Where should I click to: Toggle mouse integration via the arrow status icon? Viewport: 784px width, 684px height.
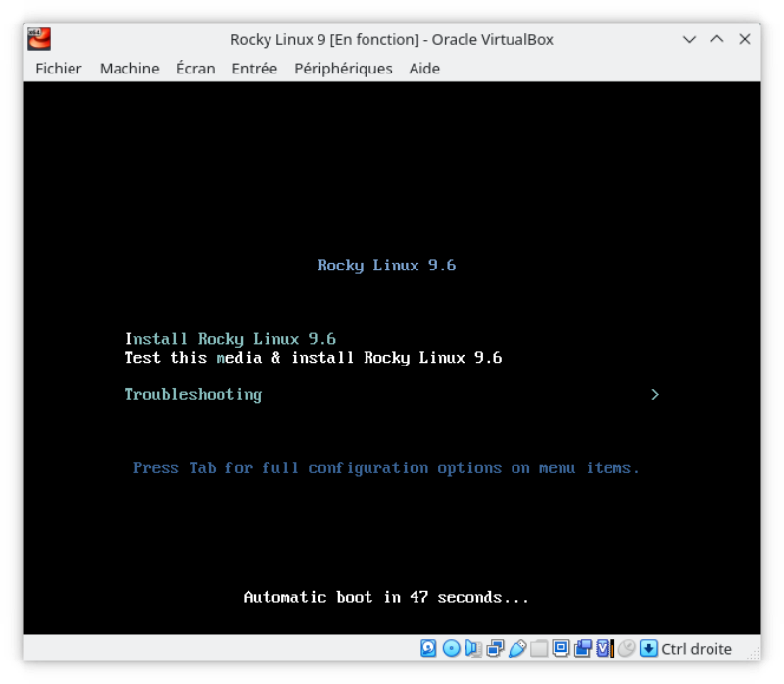click(x=627, y=649)
